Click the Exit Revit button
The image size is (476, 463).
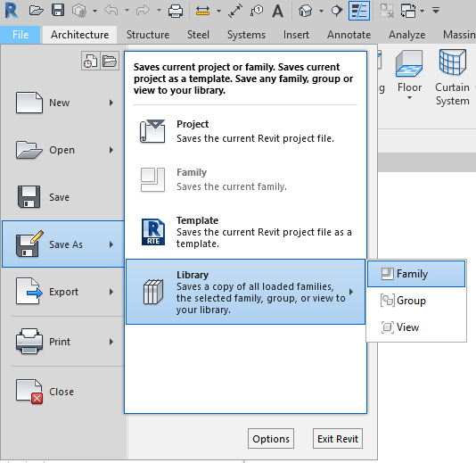[338, 439]
